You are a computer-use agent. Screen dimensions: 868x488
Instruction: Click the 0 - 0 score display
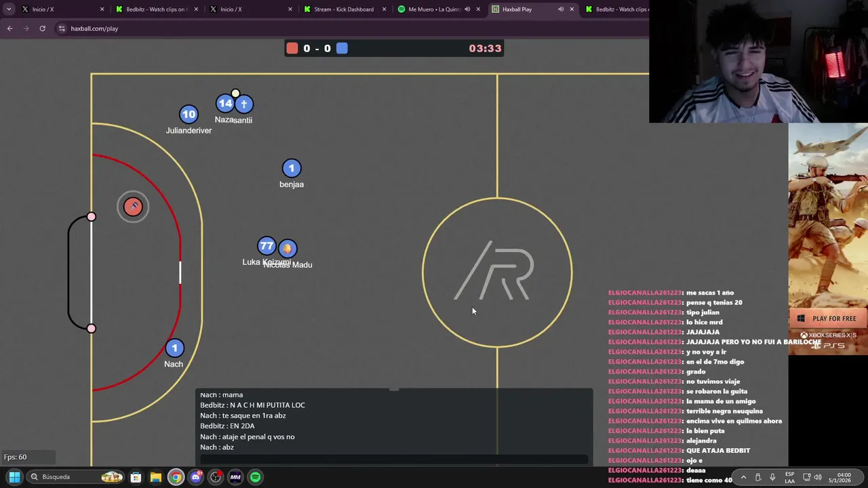click(x=317, y=48)
